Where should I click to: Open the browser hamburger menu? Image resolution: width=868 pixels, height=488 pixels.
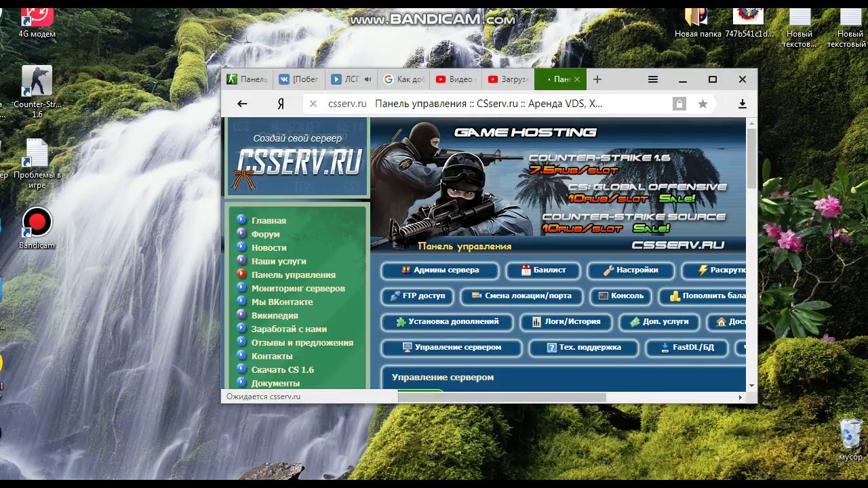[653, 79]
